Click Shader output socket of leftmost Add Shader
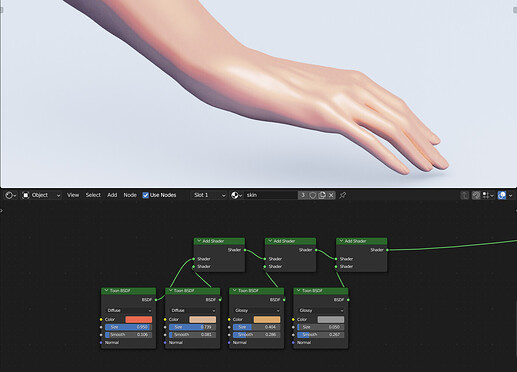517x372 pixels. [245, 250]
